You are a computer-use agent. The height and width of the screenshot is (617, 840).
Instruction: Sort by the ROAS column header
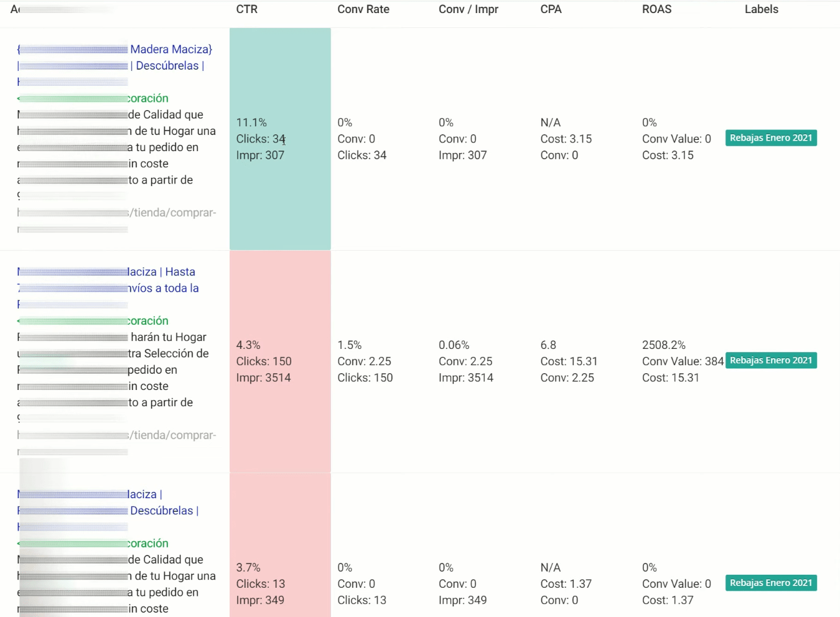[x=656, y=9]
